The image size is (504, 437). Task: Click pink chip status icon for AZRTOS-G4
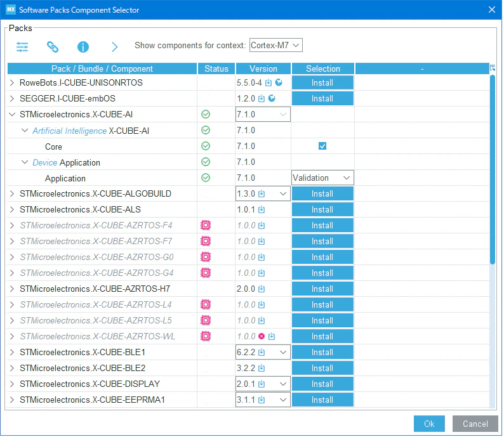point(206,273)
